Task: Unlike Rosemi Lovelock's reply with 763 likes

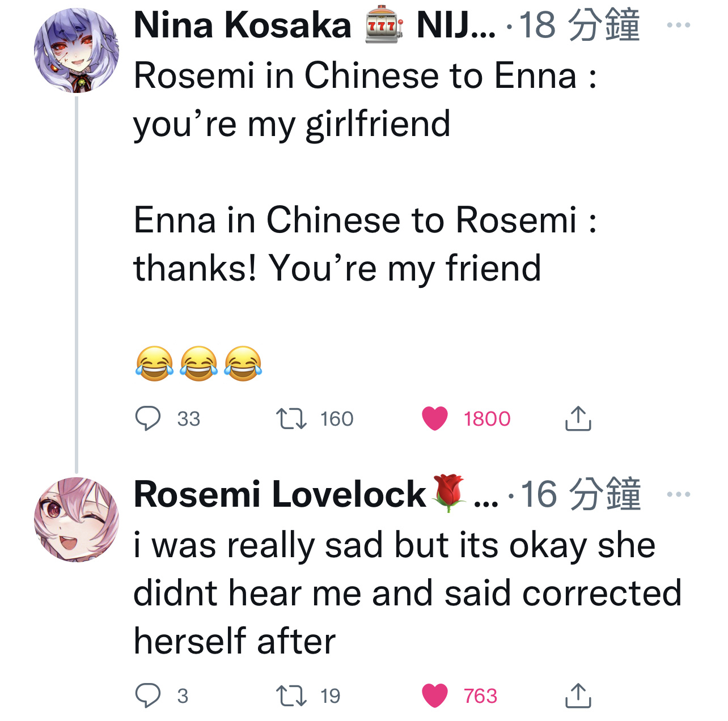Action: [x=435, y=695]
